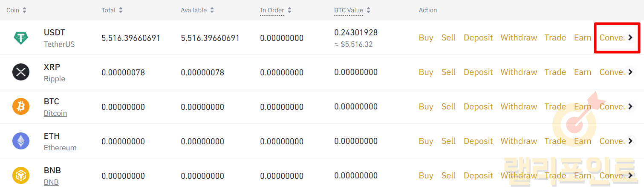Select USDT total 5,516.39660691
The width and height of the screenshot is (644, 192).
click(x=131, y=38)
